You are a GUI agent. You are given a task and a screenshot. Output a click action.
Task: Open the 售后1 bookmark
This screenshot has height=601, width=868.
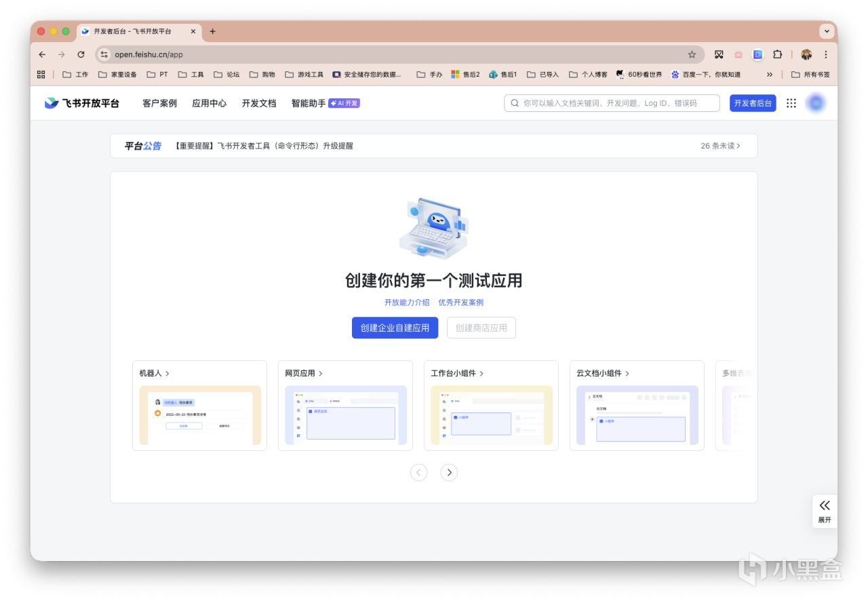[x=502, y=75]
